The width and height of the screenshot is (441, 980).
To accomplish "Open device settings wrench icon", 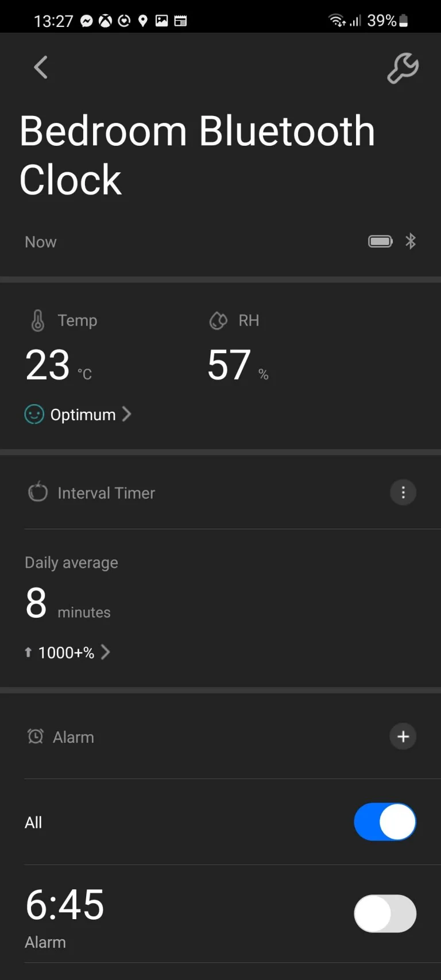I will (x=403, y=68).
